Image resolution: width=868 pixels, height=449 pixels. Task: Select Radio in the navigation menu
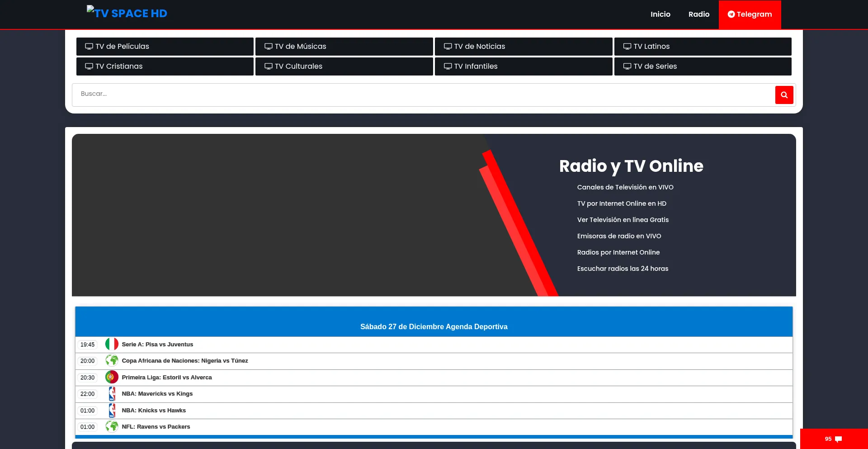click(698, 14)
